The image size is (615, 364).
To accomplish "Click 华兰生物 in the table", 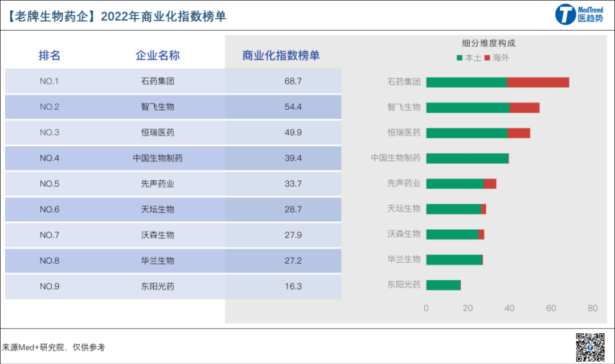I will 158,260.
